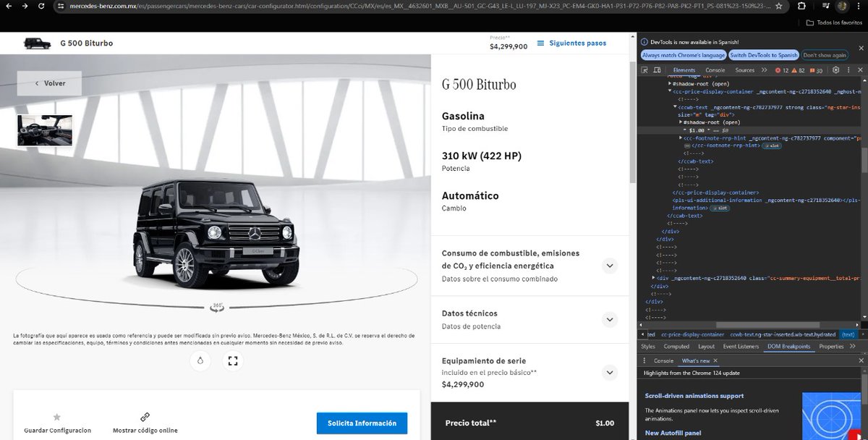This screenshot has height=440, width=868.
Task: Open the drawer three-dot options menu
Action: click(644, 360)
